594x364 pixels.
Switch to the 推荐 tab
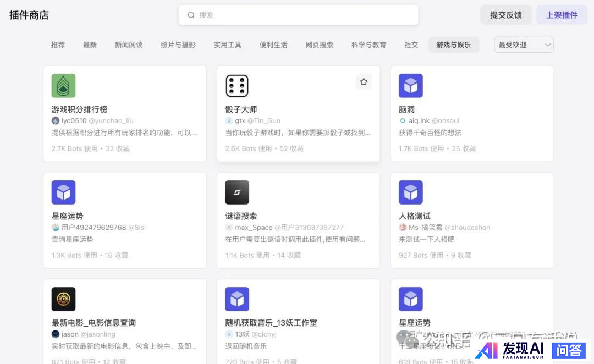58,45
